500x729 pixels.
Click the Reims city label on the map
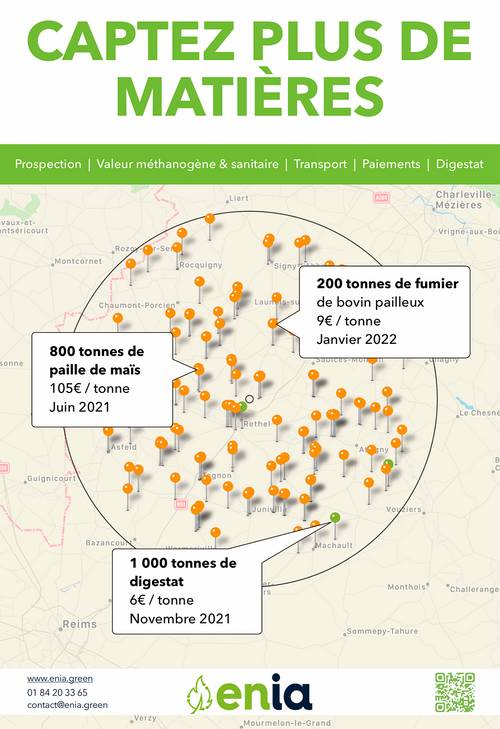[x=80, y=624]
